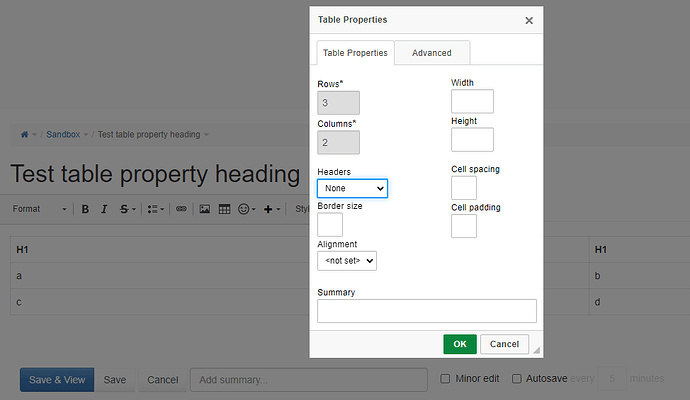The width and height of the screenshot is (690, 400).
Task: Open the bullet list dropdown arrow
Action: [162, 209]
